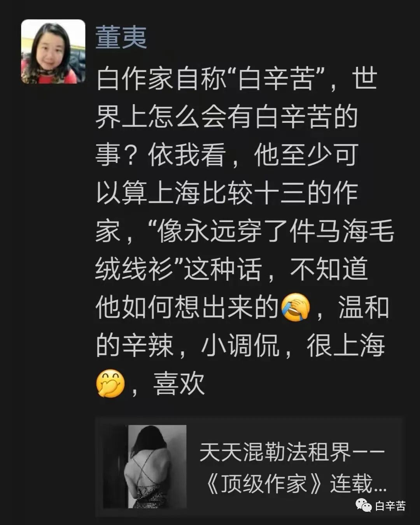420x525 pixels.
Task: Click the line 绒线衫"这种话，不知道
Action: [x=231, y=269]
